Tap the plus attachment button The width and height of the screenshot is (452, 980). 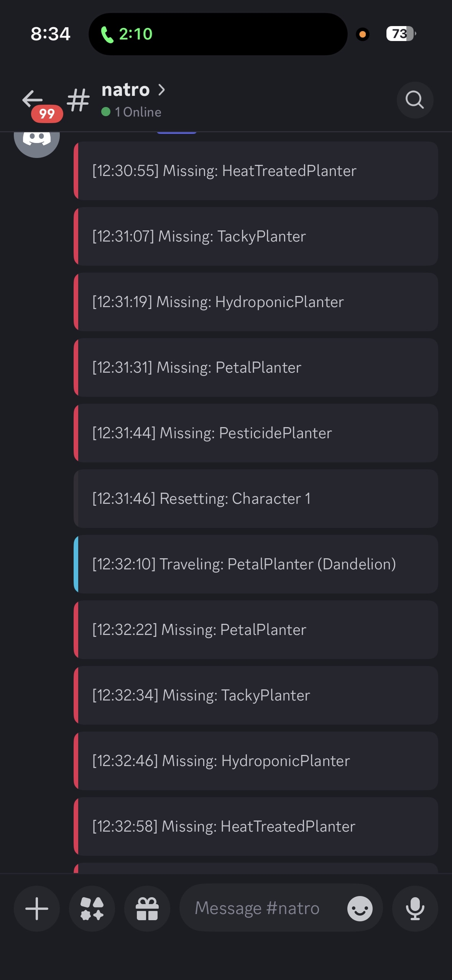coord(37,908)
